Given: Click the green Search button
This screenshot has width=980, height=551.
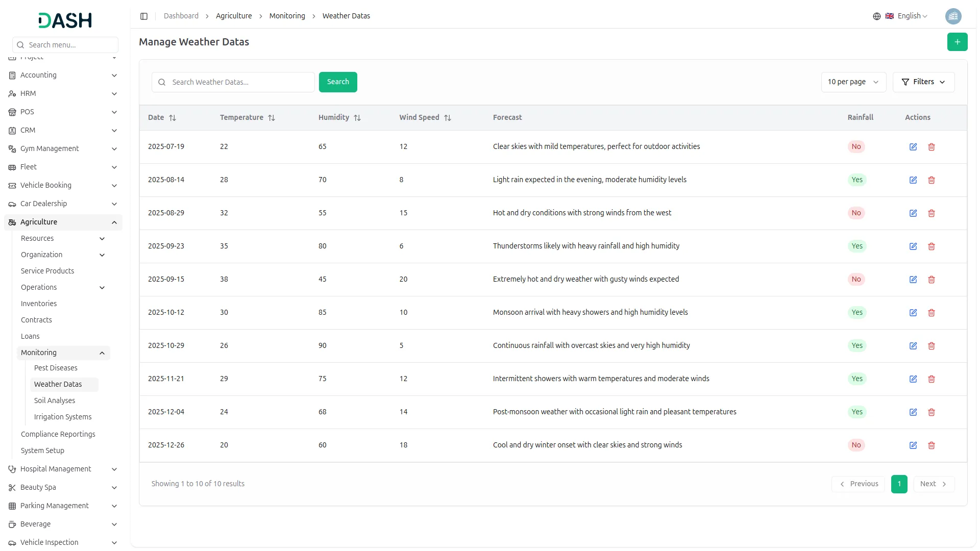Looking at the screenshot, I should tap(338, 82).
